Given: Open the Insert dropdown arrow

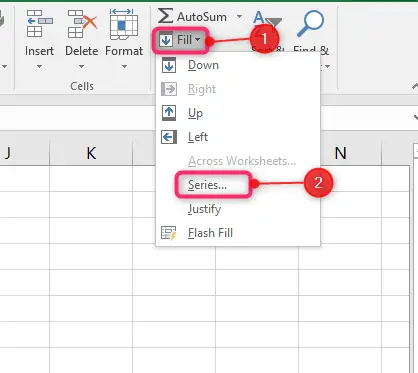Looking at the screenshot, I should click(x=39, y=67).
